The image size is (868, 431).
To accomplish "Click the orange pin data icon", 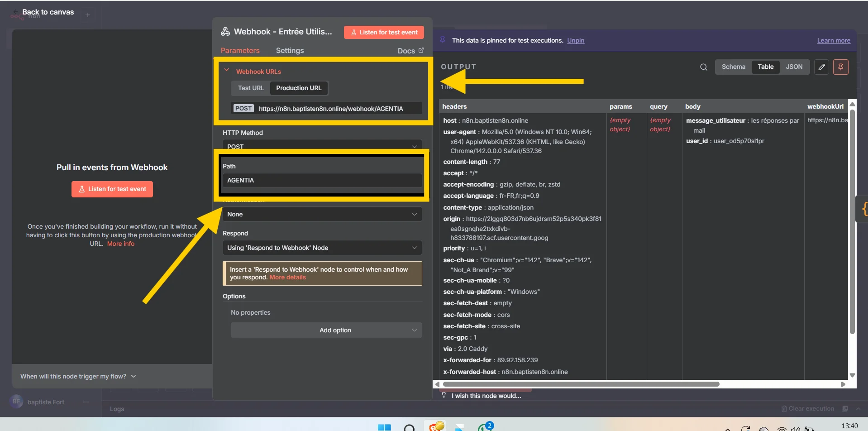I will click(x=841, y=67).
